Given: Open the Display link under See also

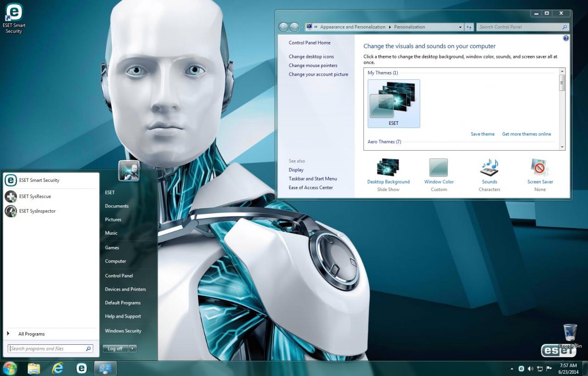Looking at the screenshot, I should pyautogui.click(x=296, y=170).
